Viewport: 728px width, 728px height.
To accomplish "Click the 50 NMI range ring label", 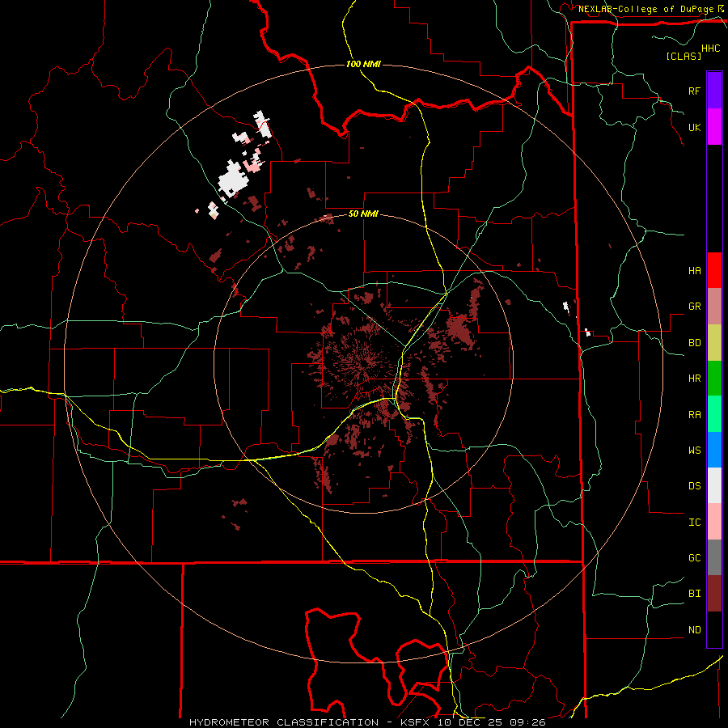I will click(363, 214).
